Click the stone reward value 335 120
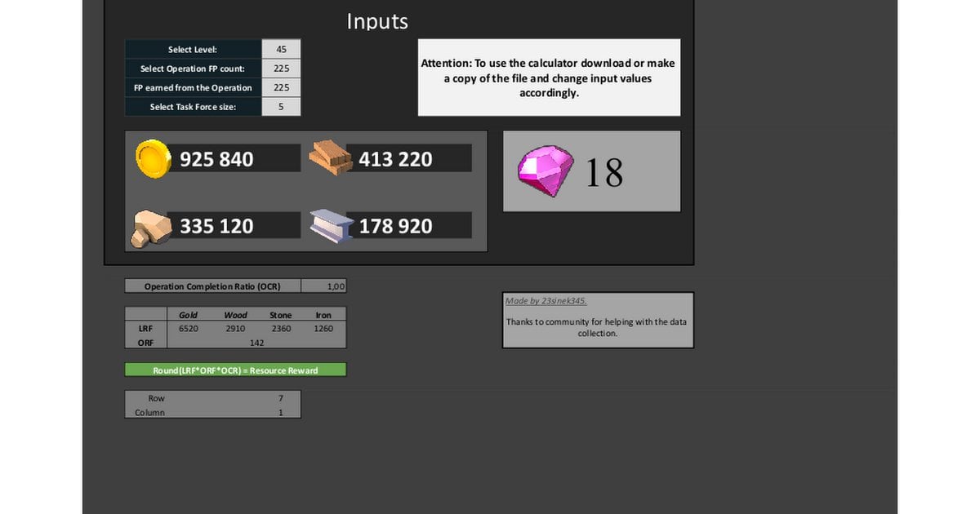The height and width of the screenshot is (514, 980). [x=216, y=226]
